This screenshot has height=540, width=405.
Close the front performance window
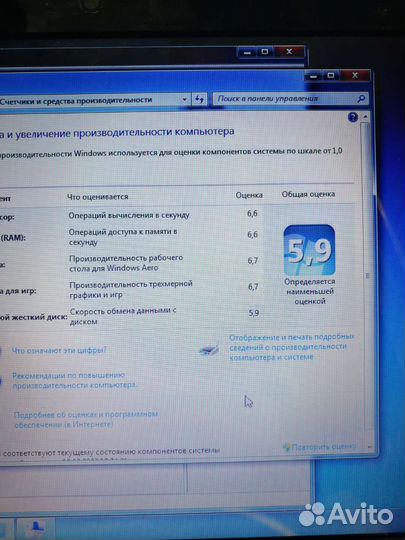click(x=355, y=75)
